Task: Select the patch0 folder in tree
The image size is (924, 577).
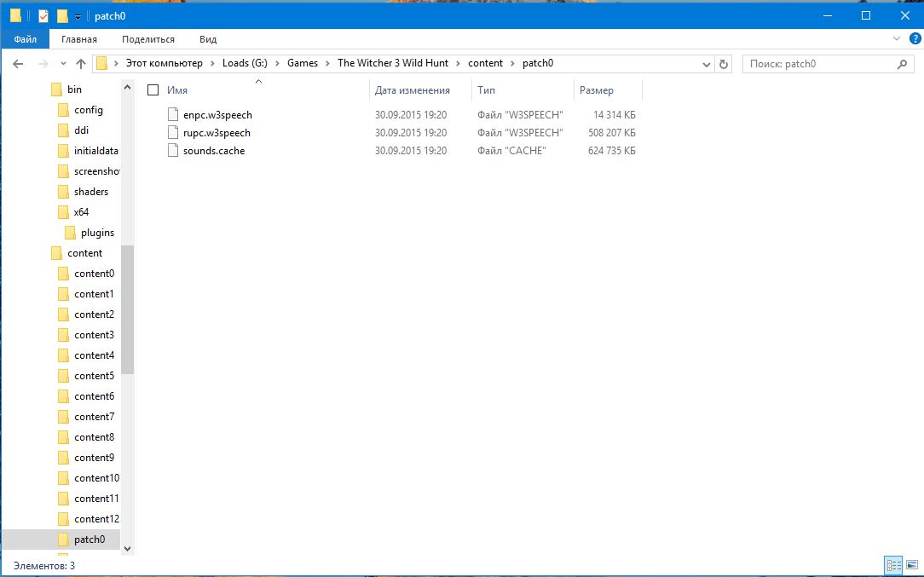Action: [x=90, y=539]
